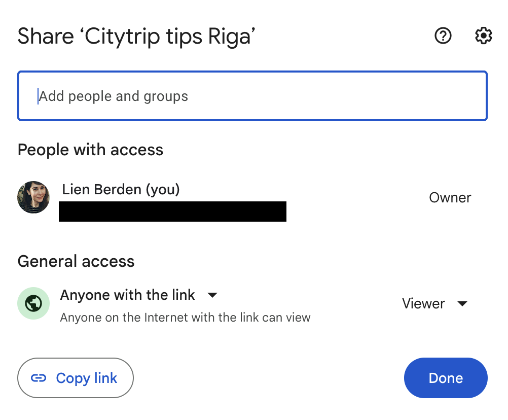
Task: Click the Viewer text label
Action: tap(423, 304)
